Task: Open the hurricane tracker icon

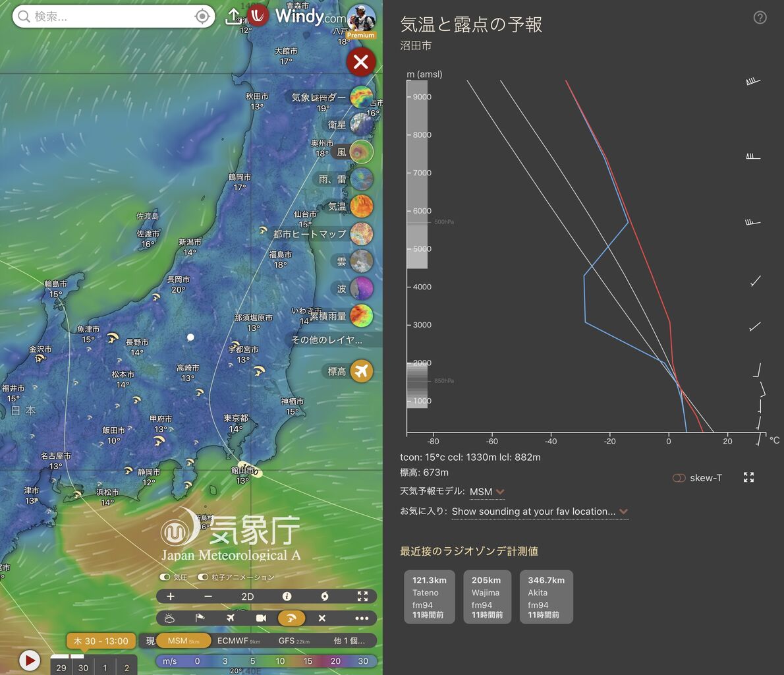Action: pyautogui.click(x=325, y=597)
